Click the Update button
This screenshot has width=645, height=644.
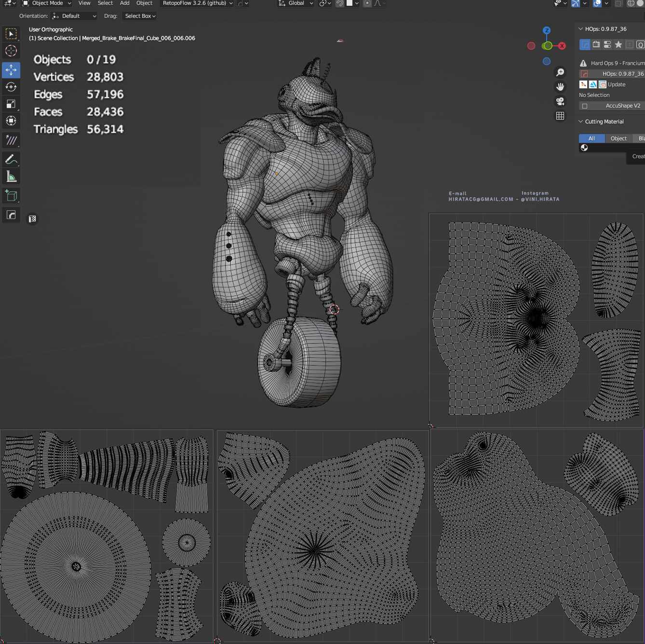click(x=617, y=84)
